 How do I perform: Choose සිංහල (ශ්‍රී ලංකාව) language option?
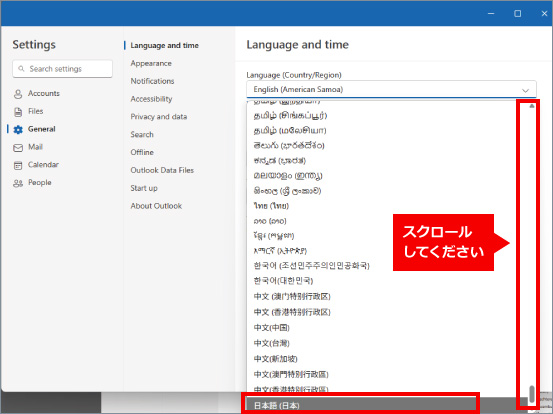pos(287,191)
